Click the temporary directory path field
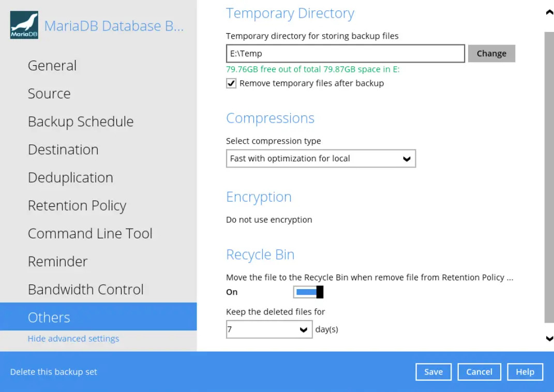This screenshot has height=392, width=554. coord(345,54)
